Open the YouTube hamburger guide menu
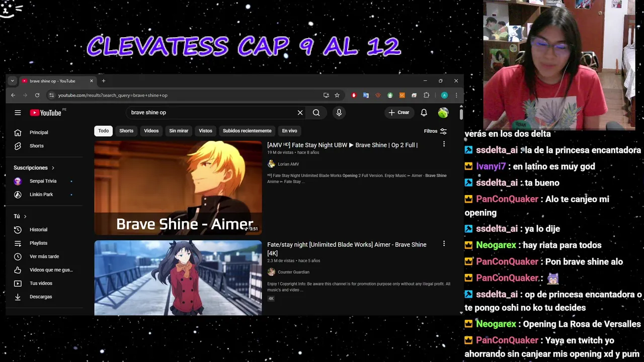Image resolution: width=644 pixels, height=362 pixels. coord(18,113)
